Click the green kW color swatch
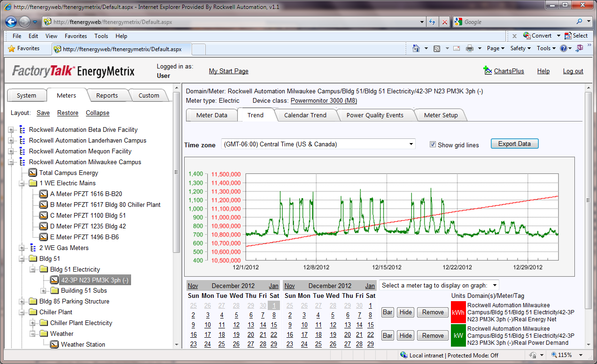This screenshot has width=597, height=364. 458,335
